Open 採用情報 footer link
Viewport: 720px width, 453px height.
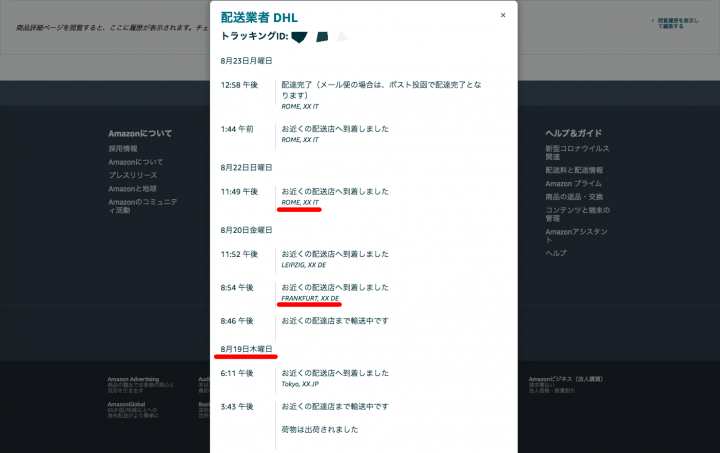click(x=123, y=148)
